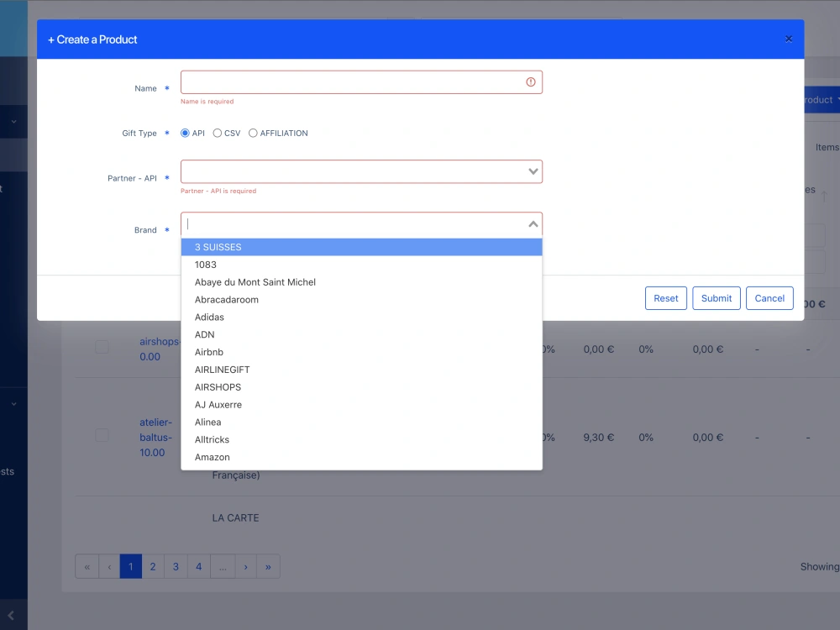This screenshot has width=840, height=630.
Task: Tick checkbox for airshops row
Action: [x=102, y=347]
